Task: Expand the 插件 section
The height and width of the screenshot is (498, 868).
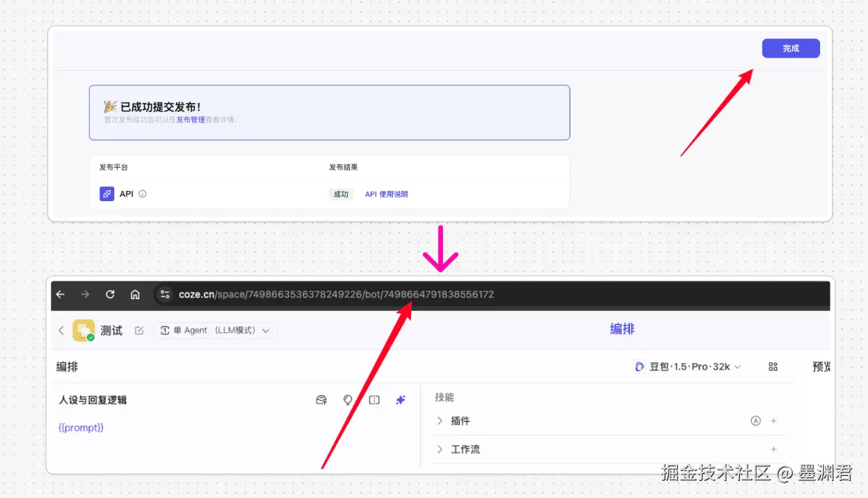Action: pyautogui.click(x=440, y=421)
